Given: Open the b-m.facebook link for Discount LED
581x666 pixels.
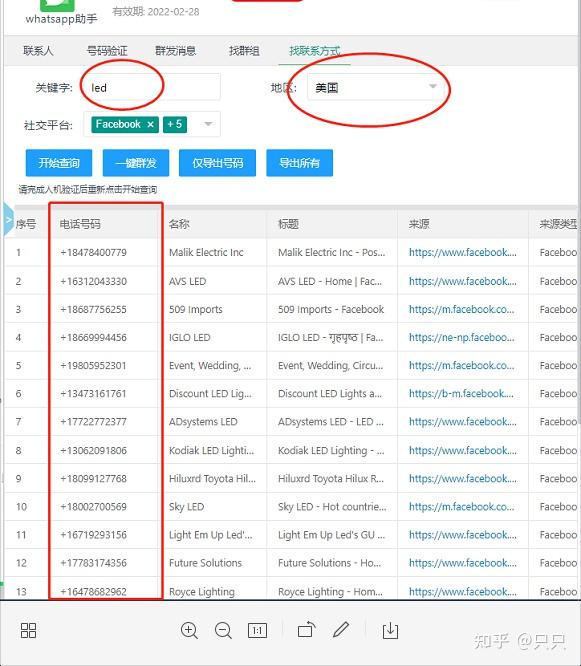Looking at the screenshot, I should [x=461, y=393].
